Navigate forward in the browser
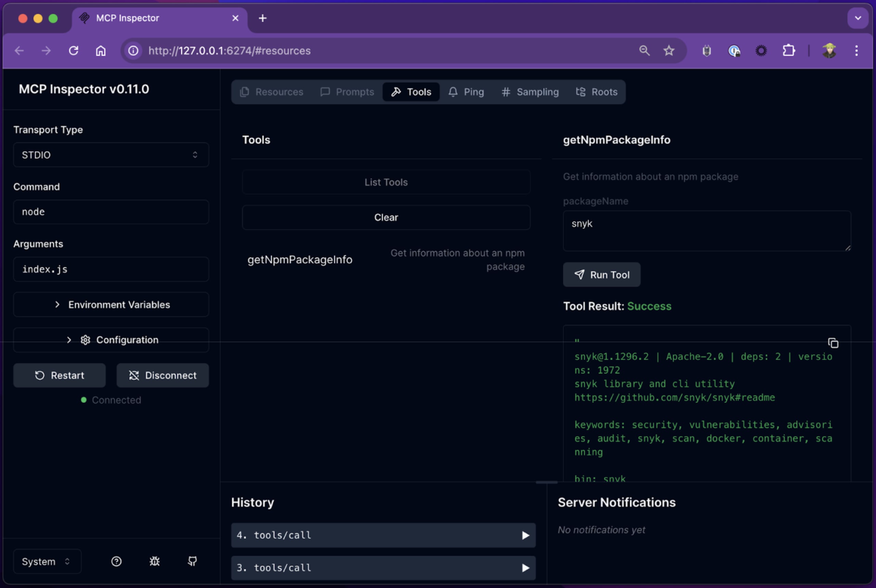 point(46,51)
